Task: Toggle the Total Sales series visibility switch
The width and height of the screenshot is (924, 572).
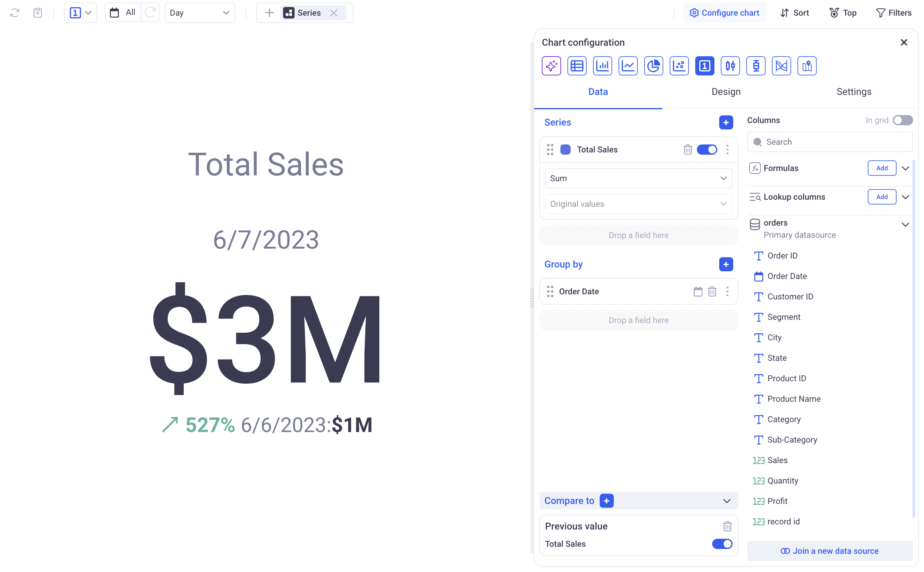Action: click(x=706, y=150)
